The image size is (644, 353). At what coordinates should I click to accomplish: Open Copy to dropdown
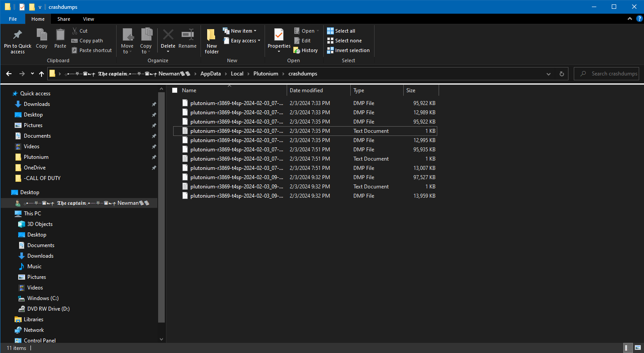pyautogui.click(x=146, y=49)
